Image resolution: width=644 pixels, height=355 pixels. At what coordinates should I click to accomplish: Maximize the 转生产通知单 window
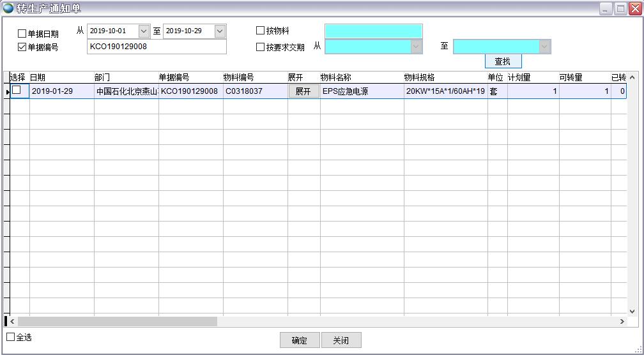tap(620, 9)
